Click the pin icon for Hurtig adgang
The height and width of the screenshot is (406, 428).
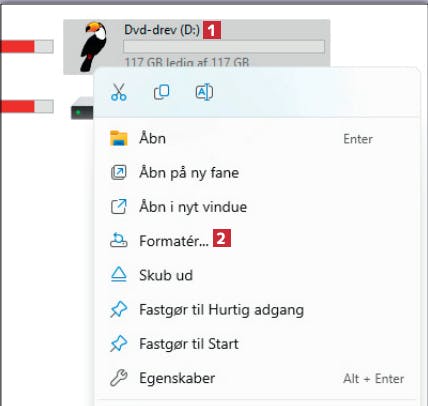pos(119,309)
